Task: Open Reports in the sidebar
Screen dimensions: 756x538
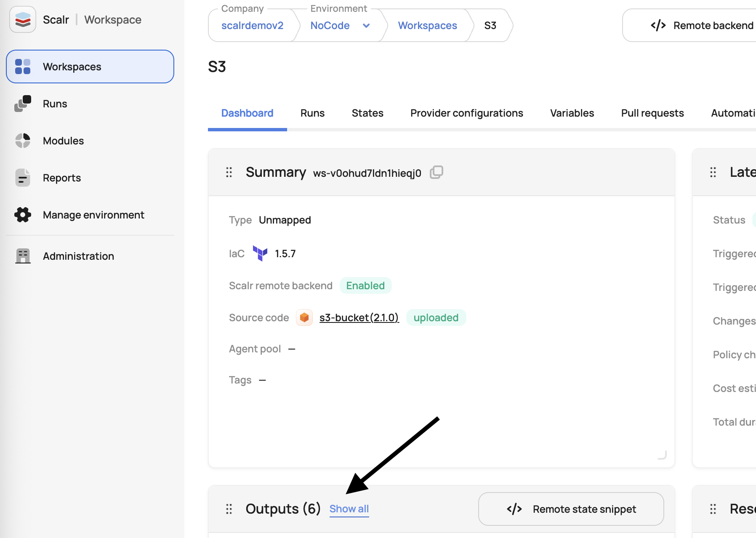Action: click(x=90, y=178)
